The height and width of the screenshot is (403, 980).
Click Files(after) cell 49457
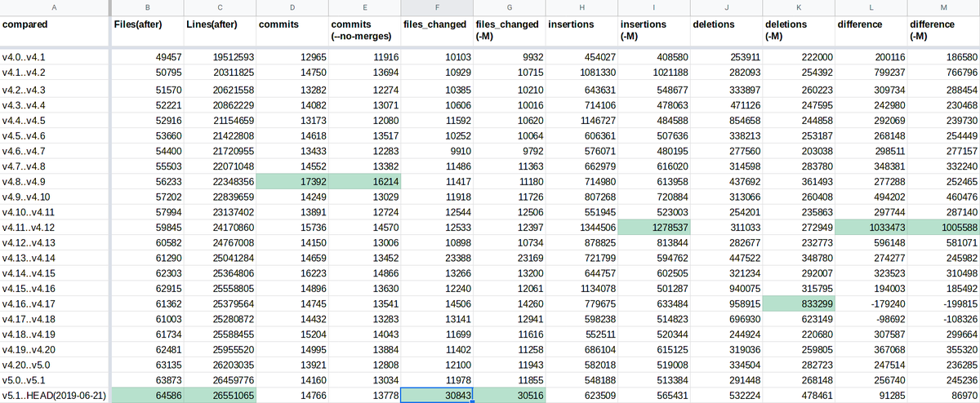click(x=146, y=57)
